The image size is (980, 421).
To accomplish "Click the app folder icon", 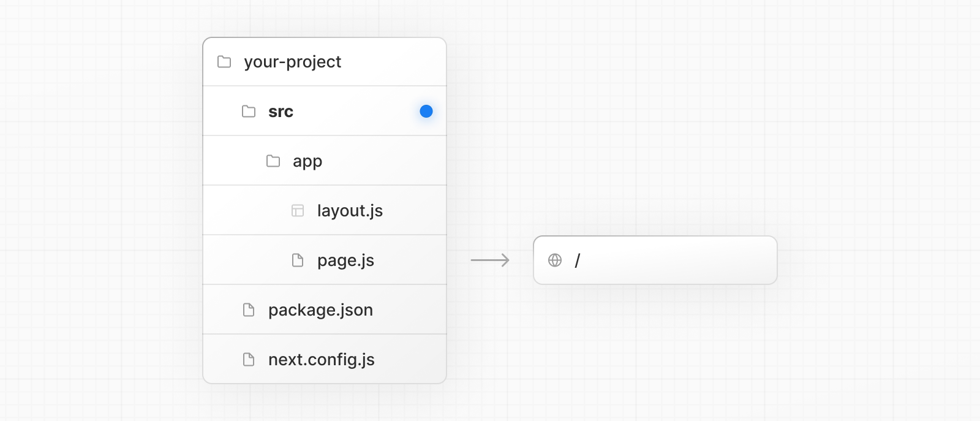I will (273, 161).
